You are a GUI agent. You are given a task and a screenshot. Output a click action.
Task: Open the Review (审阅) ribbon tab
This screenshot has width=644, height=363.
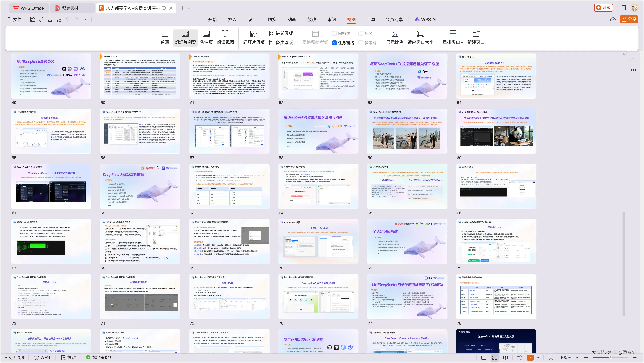(331, 20)
